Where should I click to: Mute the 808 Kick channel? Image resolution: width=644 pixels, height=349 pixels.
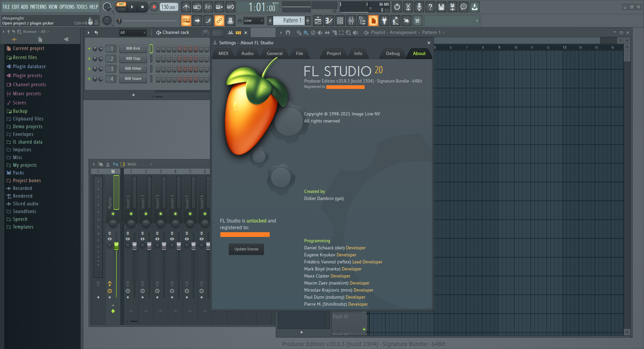click(x=89, y=49)
